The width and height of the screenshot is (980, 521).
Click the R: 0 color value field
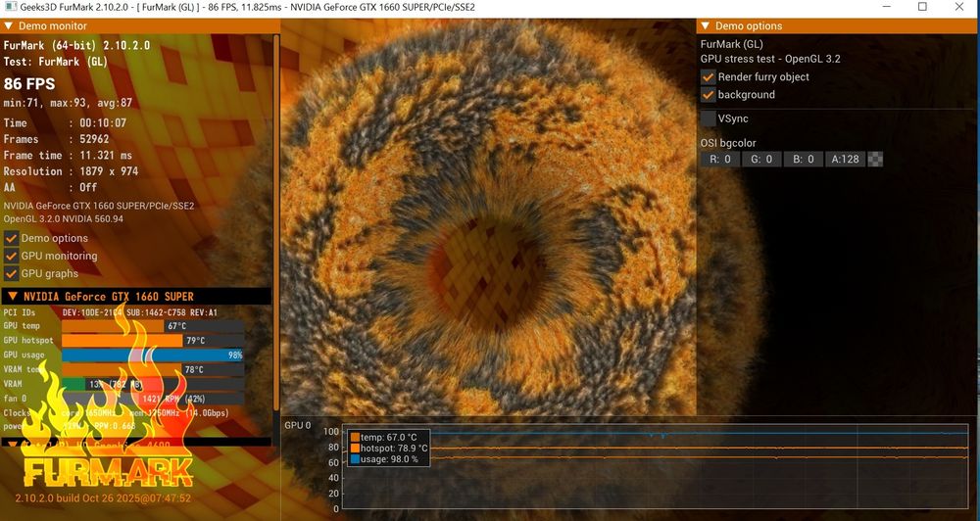click(x=719, y=160)
